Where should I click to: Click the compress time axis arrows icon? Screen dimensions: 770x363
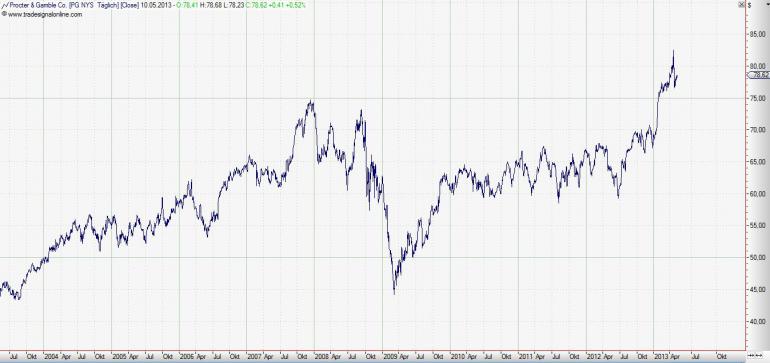[750, 355]
